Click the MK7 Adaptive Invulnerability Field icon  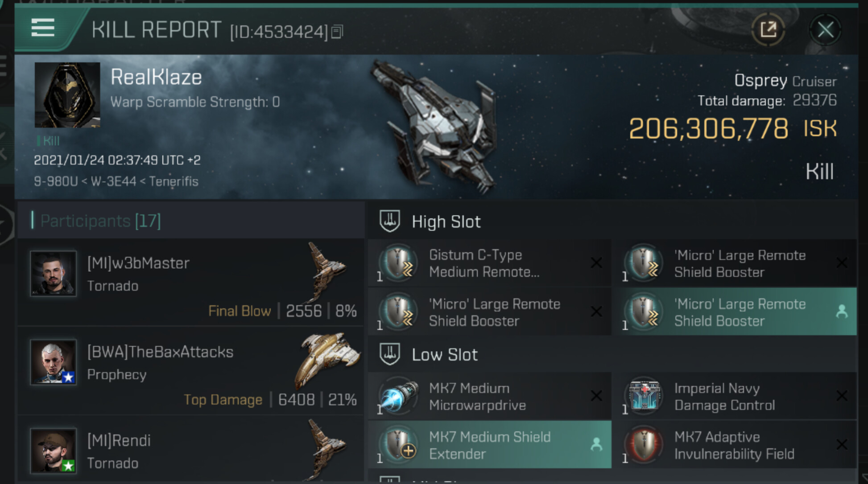point(644,445)
